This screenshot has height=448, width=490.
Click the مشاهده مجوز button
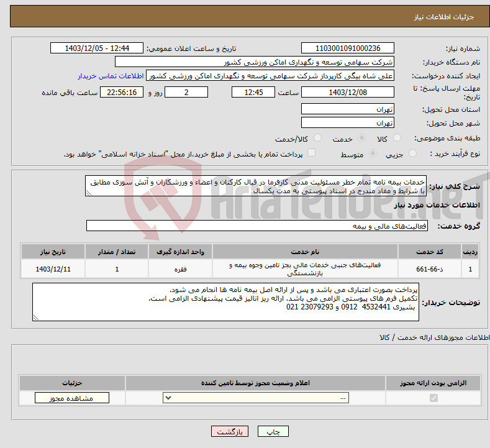point(72,398)
